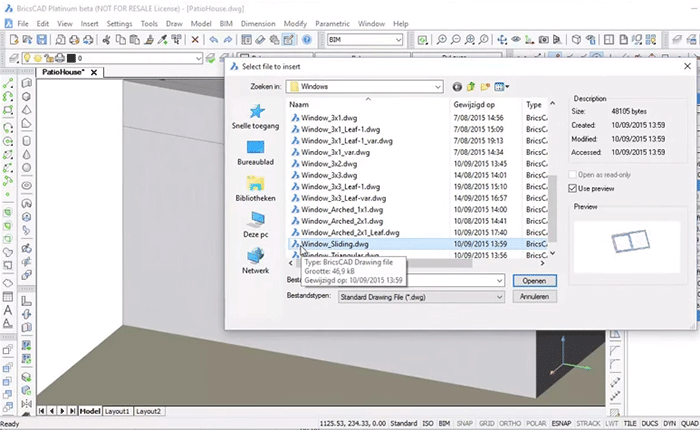Click the vertical scrollbar of file list

click(x=552, y=208)
